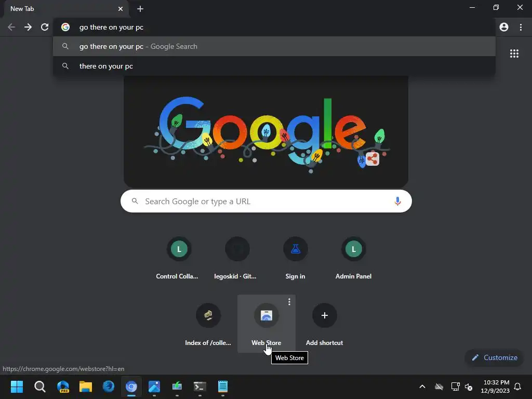Open the terminal taskbar icon
532x399 pixels.
(x=200, y=387)
